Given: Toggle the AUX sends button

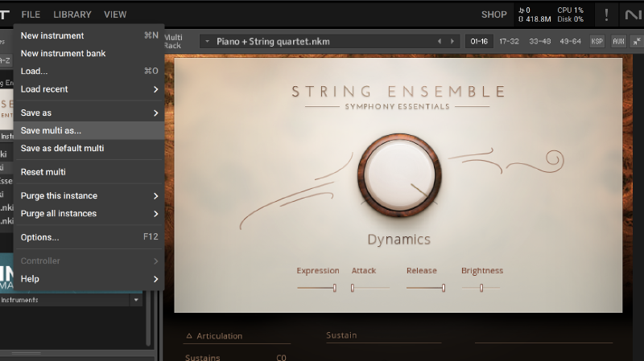Looking at the screenshot, I should pos(618,42).
